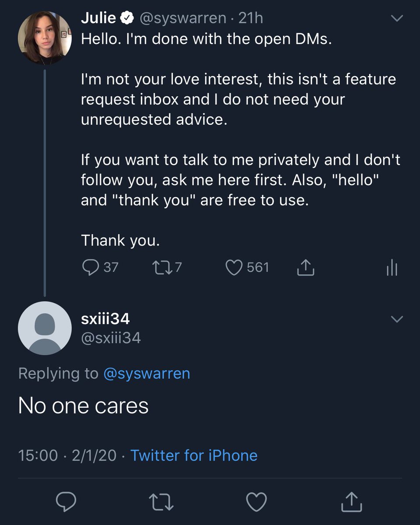Image resolution: width=420 pixels, height=525 pixels.
Task: Tap the 15:00 · 2/1/20 timestamp
Action: (67, 455)
